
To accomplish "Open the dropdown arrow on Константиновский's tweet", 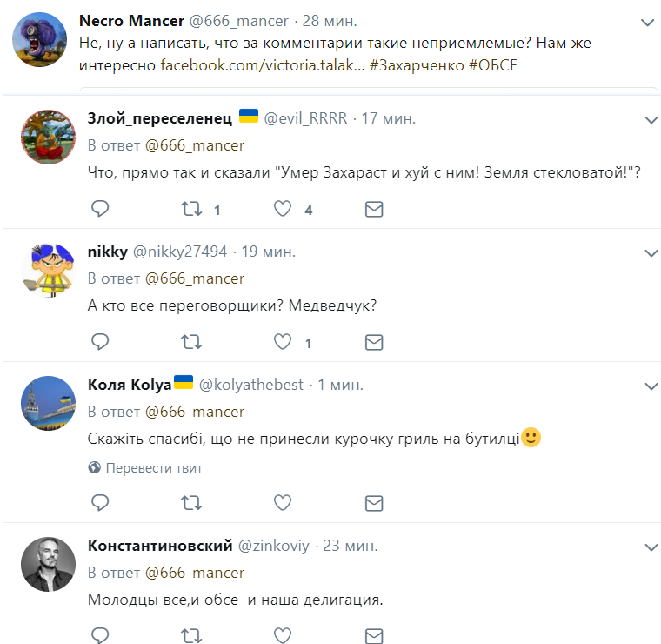I will coord(651,547).
